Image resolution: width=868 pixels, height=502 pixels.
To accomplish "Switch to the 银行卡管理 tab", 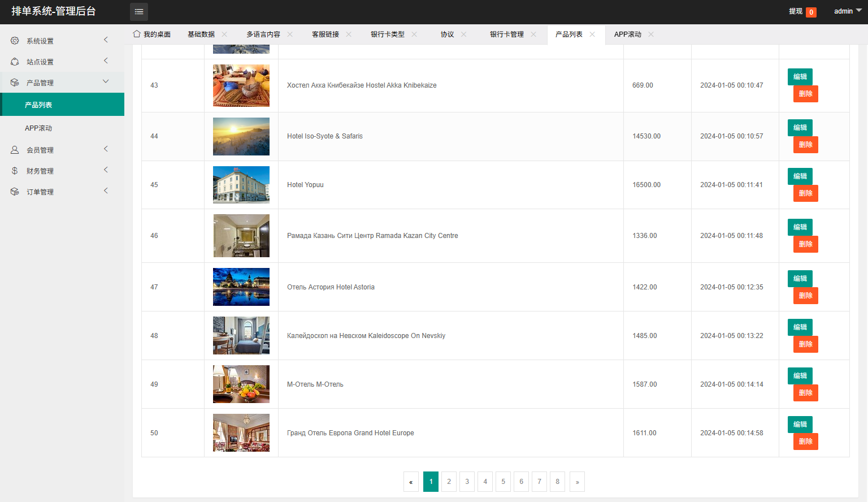I will [x=506, y=34].
